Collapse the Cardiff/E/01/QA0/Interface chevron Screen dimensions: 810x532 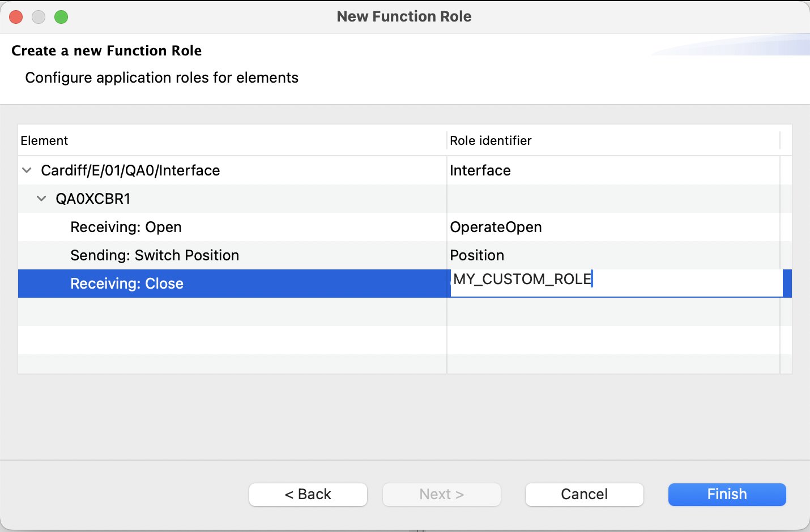pyautogui.click(x=27, y=170)
